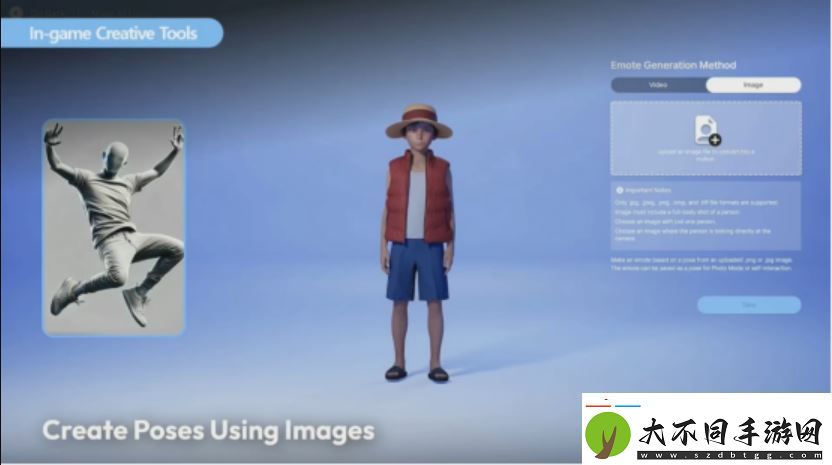The height and width of the screenshot is (465, 832).
Task: Open the jumping man pose reference image
Action: point(114,227)
